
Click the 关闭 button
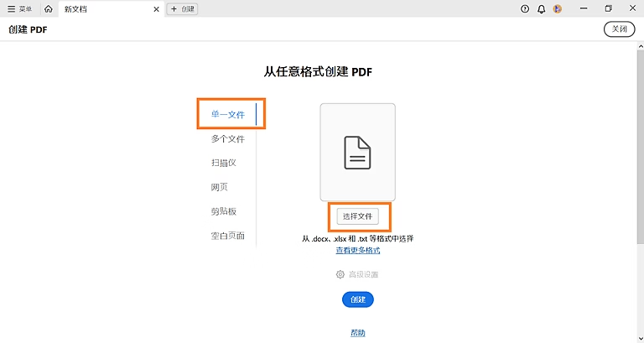(619, 29)
